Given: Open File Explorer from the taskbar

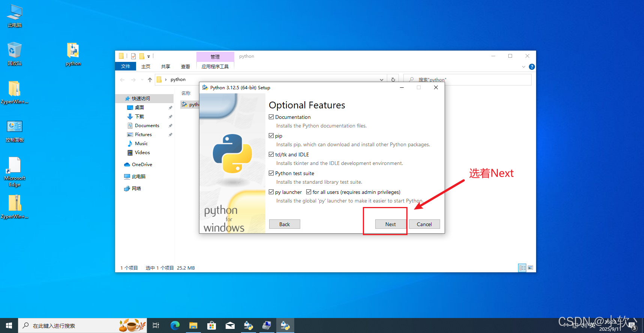Looking at the screenshot, I should (193, 325).
